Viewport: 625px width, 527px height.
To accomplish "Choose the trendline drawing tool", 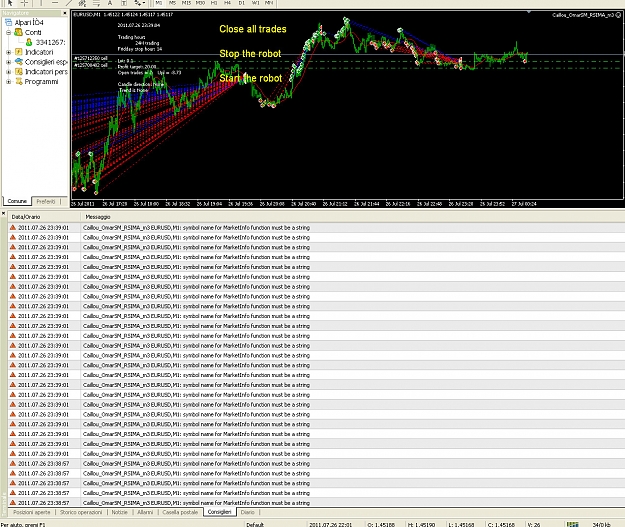I will coord(69,3).
